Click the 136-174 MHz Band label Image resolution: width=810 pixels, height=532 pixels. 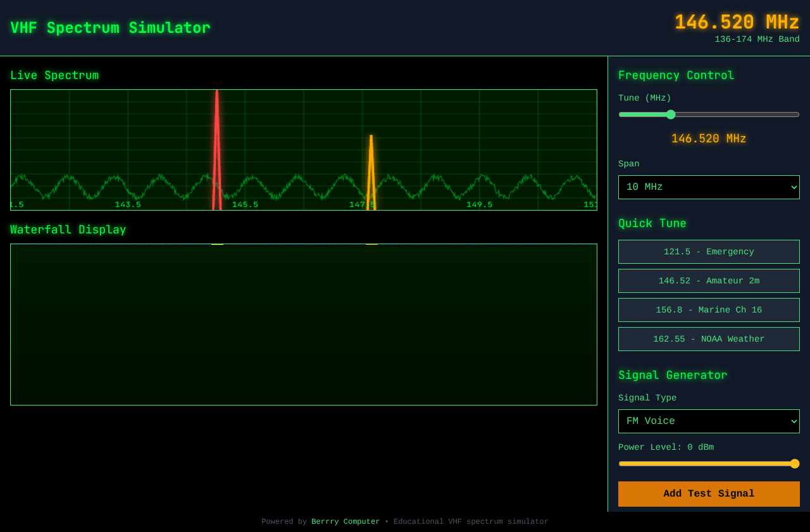pyautogui.click(x=757, y=39)
